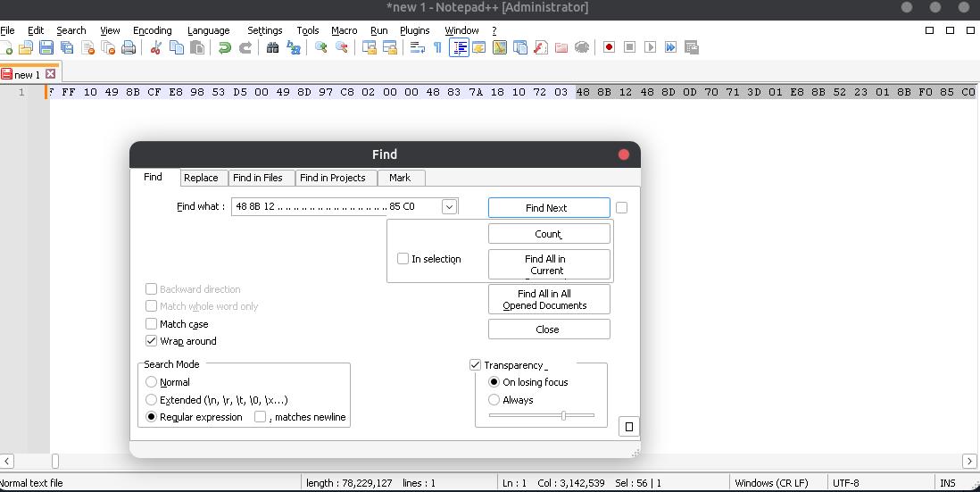Viewport: 980px width, 492px height.
Task: Open Folder as Workspace toolbar icon
Action: click(x=561, y=47)
